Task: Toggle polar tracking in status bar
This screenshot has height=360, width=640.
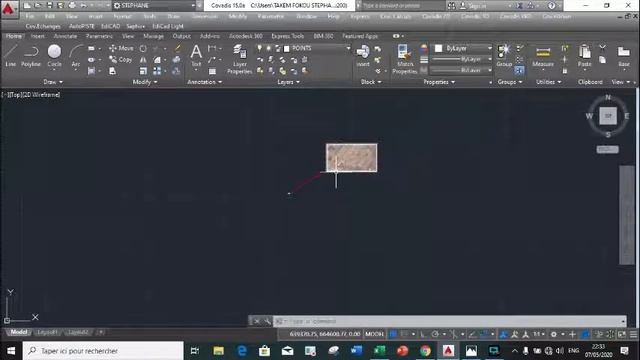Action: 435,334
